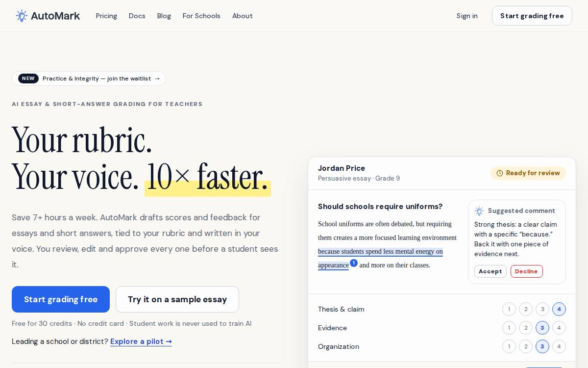Accept the suggested comment

click(490, 271)
